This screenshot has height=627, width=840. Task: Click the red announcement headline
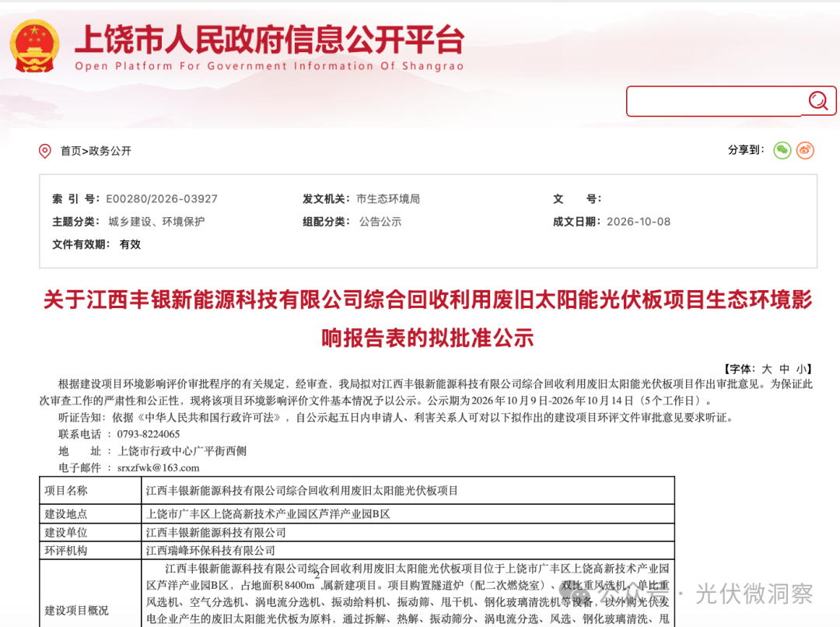click(428, 318)
